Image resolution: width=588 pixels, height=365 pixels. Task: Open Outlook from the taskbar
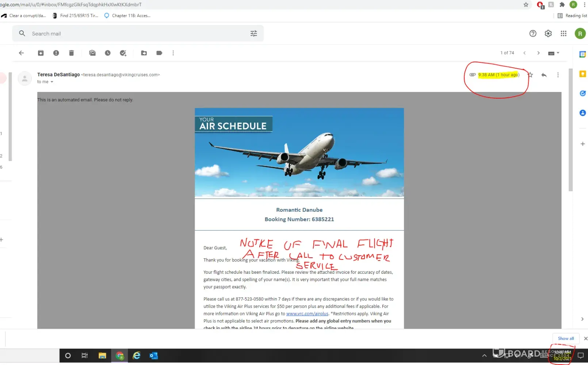(x=154, y=356)
